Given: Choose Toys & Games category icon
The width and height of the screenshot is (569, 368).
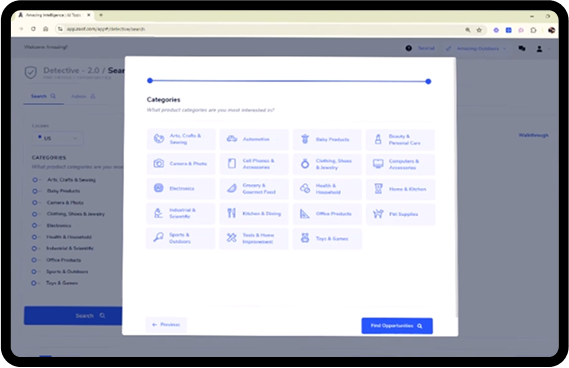Looking at the screenshot, I should pyautogui.click(x=305, y=238).
